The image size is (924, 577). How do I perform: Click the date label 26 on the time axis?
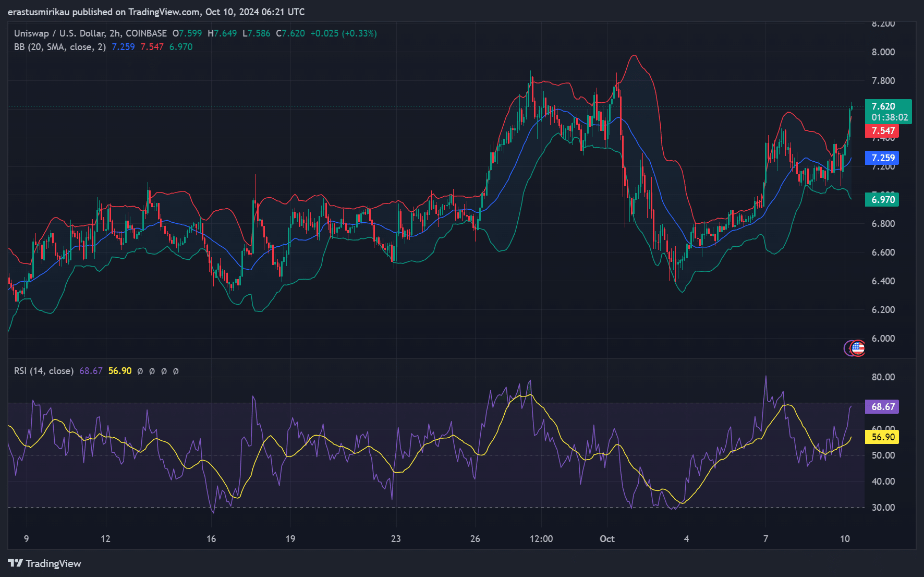coord(475,539)
